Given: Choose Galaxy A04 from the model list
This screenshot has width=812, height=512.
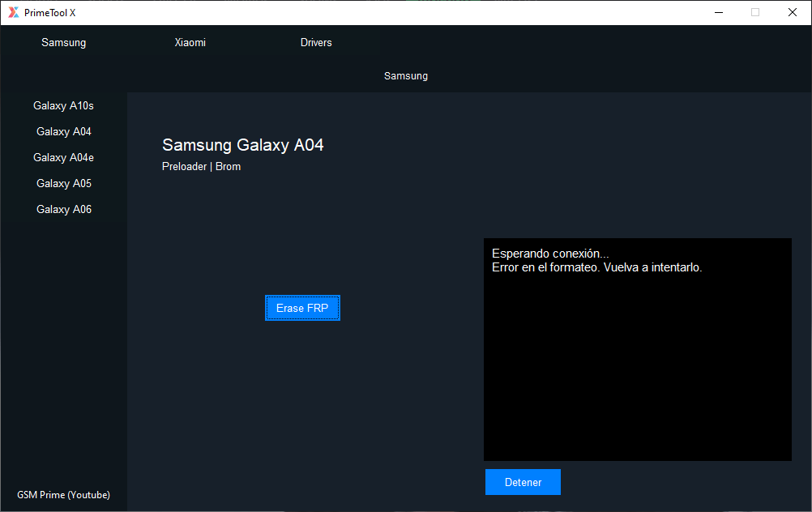Looking at the screenshot, I should 63,131.
